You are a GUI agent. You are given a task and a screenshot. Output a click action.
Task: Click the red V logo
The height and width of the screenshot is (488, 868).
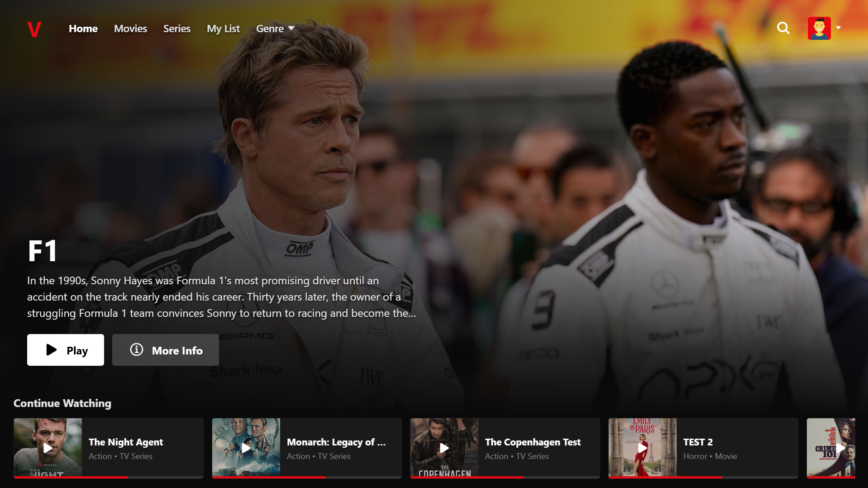click(x=34, y=29)
